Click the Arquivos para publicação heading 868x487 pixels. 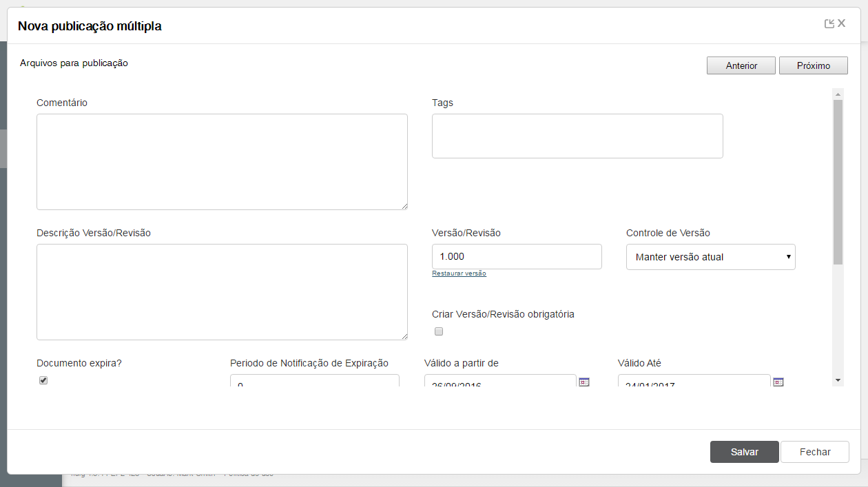pos(74,63)
